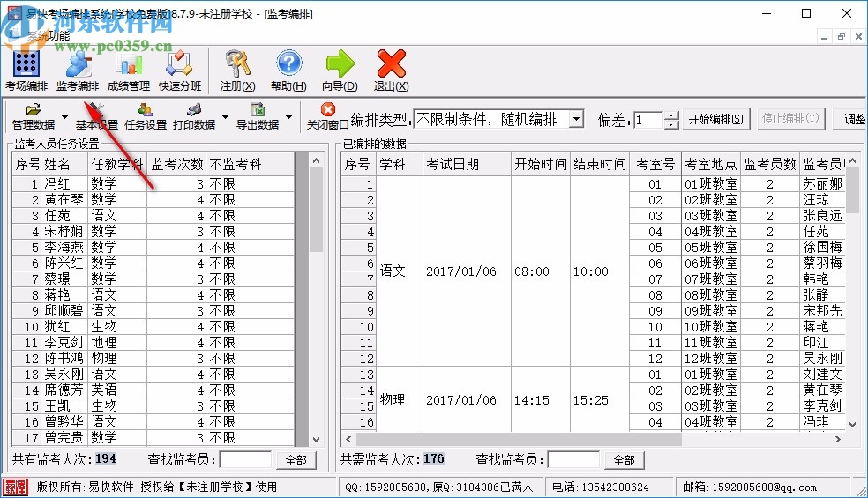The width and height of the screenshot is (868, 498).
Task: Select row 冯红 in invigilator list
Action: pos(153,183)
